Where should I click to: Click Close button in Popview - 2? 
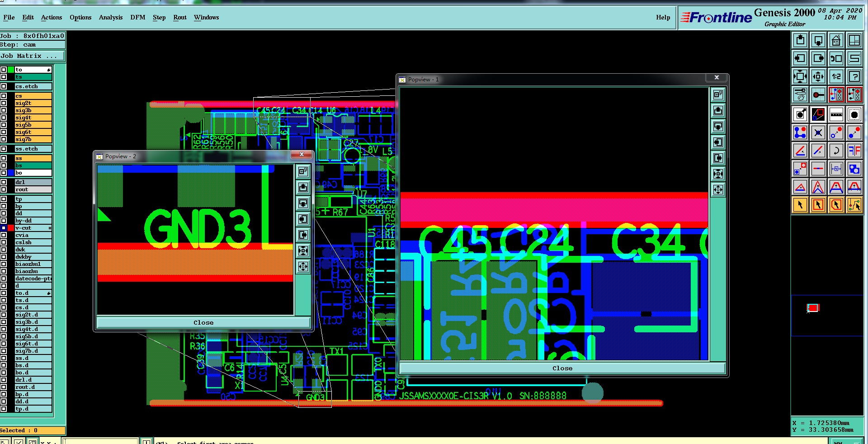(x=203, y=322)
